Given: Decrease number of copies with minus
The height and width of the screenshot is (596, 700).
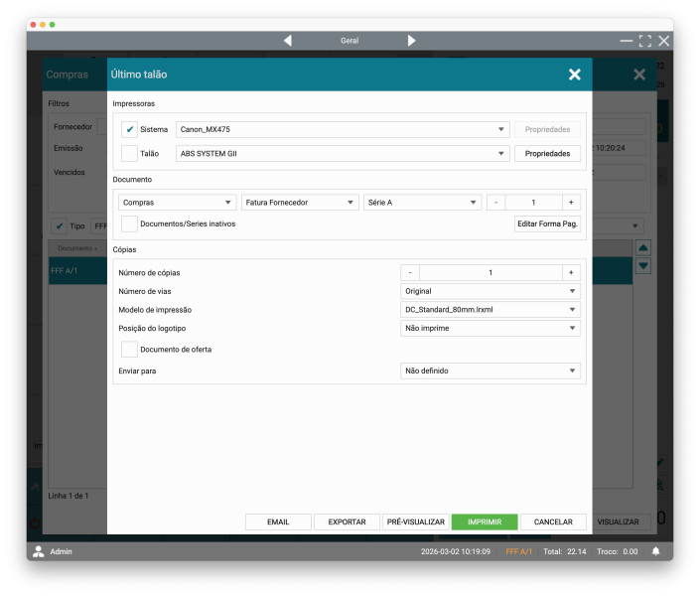Looking at the screenshot, I should pos(410,272).
